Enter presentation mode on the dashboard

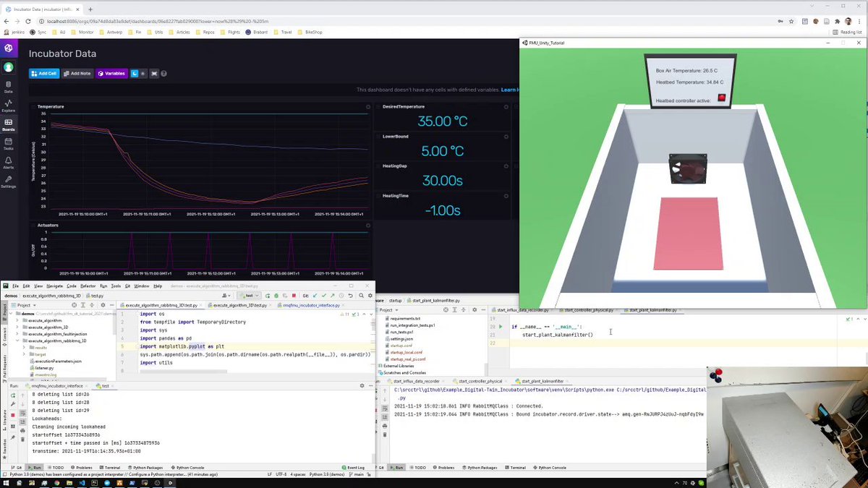[153, 74]
